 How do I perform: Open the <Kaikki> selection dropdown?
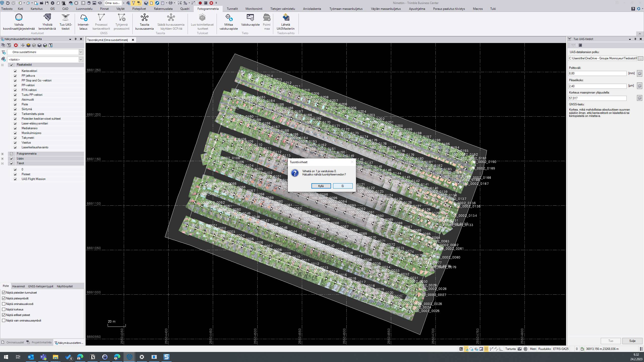coord(81,60)
